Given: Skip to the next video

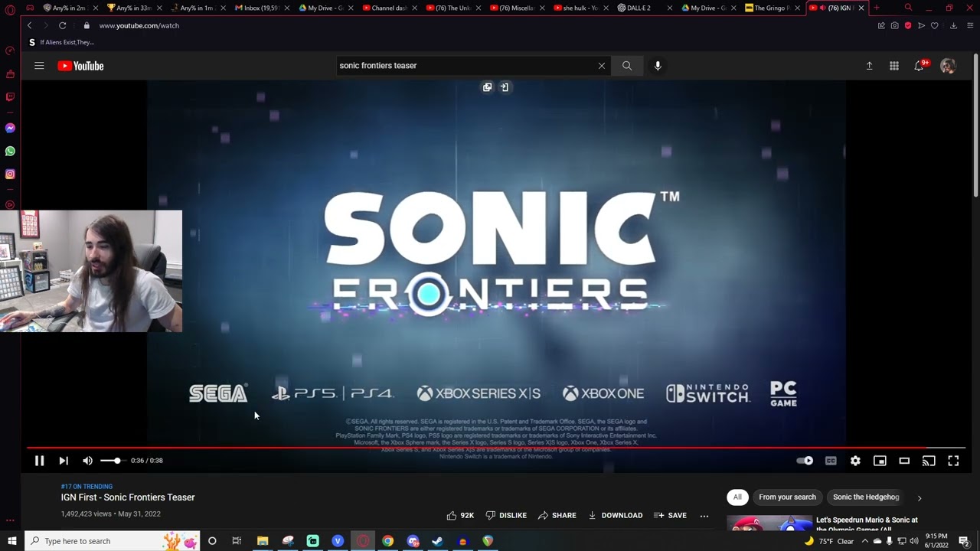Looking at the screenshot, I should 64,461.
